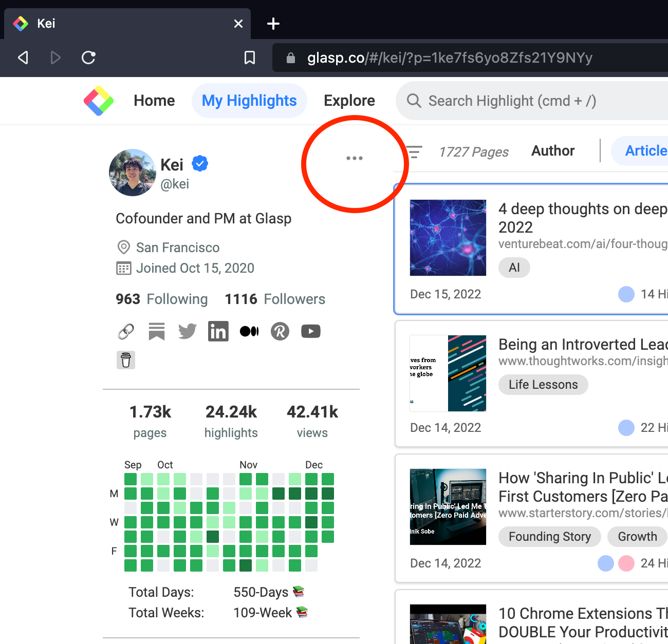Click the San Francisco location pin icon
668x644 pixels.
pos(123,248)
